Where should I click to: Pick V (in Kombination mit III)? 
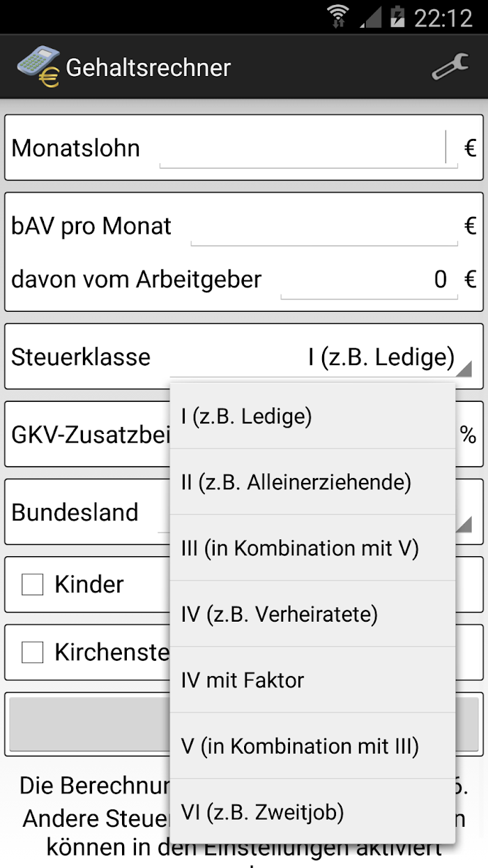point(312,746)
